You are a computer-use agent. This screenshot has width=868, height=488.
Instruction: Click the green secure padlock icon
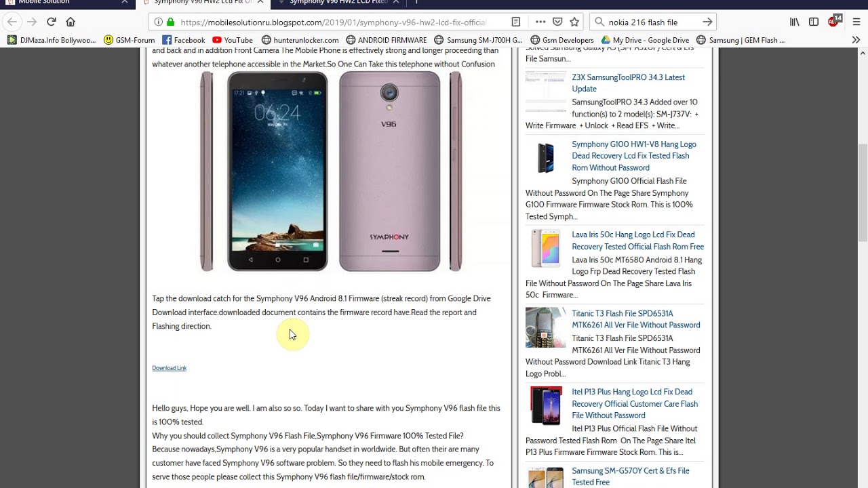coord(170,22)
